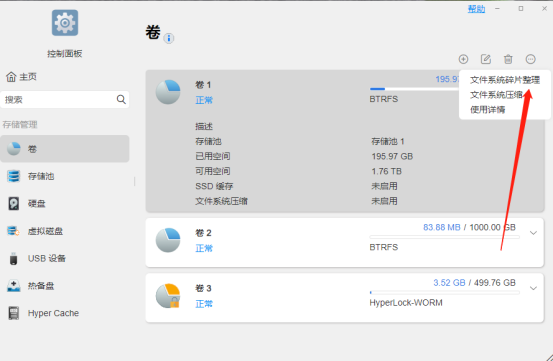This screenshot has width=553, height=361.
Task: Click the BTRFS label in 卷 1
Action: pos(384,99)
